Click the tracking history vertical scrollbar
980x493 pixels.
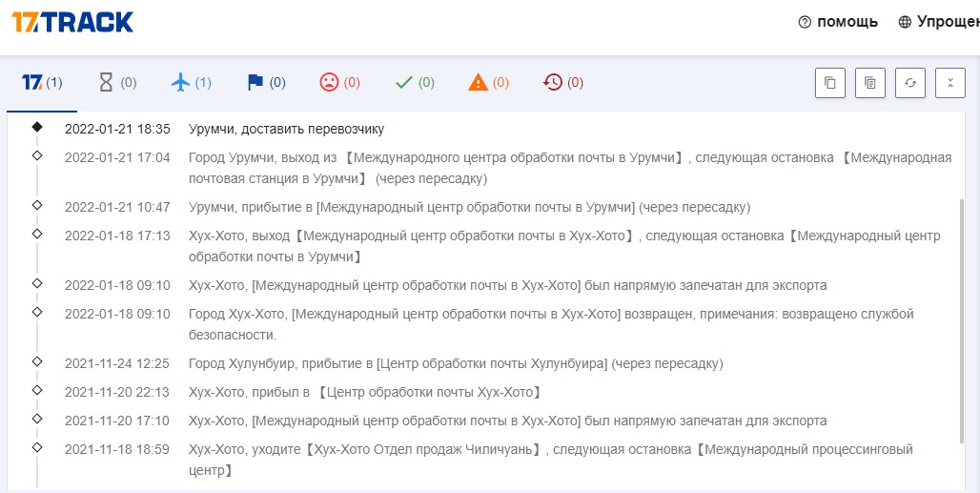point(963,319)
